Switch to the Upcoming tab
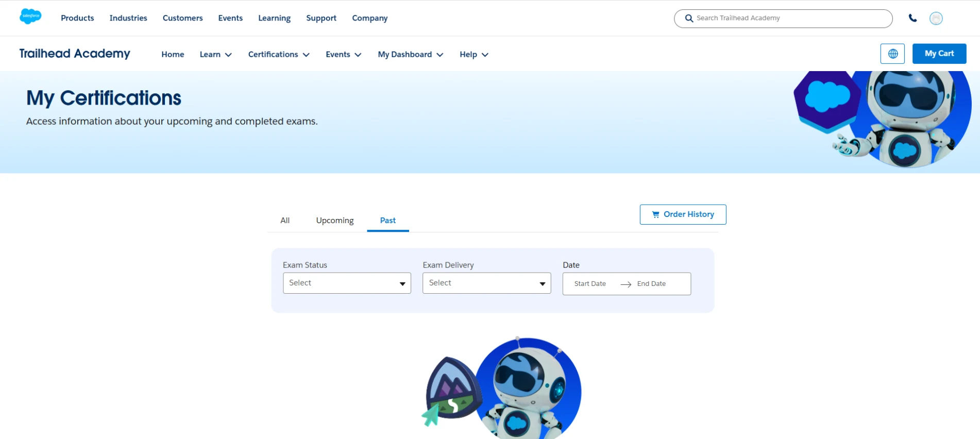The width and height of the screenshot is (980, 439). point(335,221)
